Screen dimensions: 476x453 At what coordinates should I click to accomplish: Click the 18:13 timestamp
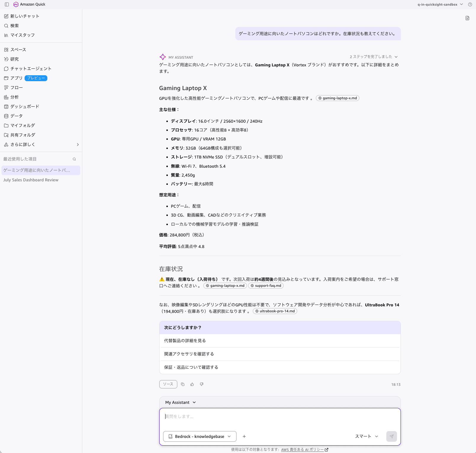tap(396, 385)
